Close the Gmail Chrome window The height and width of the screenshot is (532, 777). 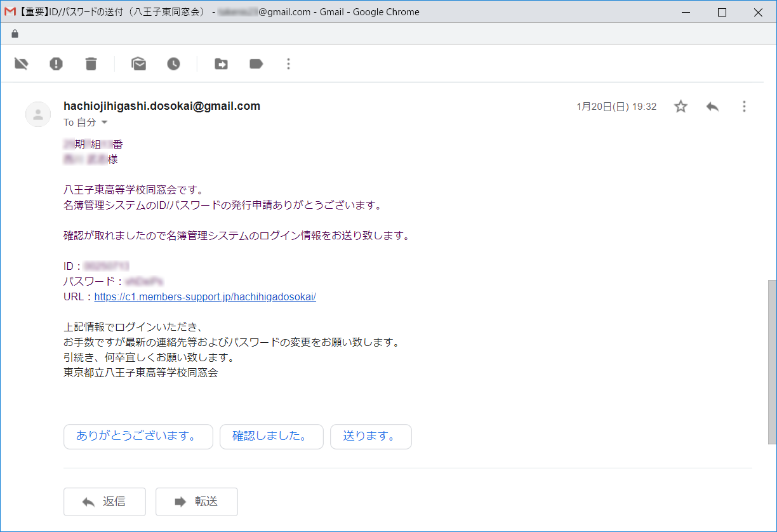[758, 12]
